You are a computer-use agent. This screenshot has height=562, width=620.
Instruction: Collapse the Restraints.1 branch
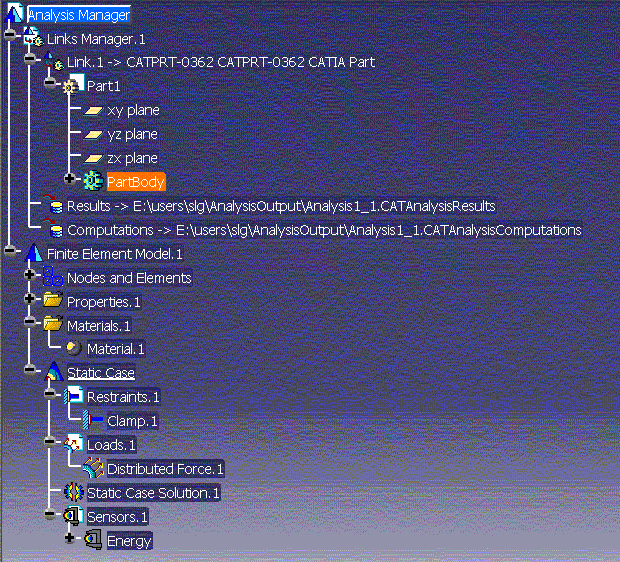50,396
